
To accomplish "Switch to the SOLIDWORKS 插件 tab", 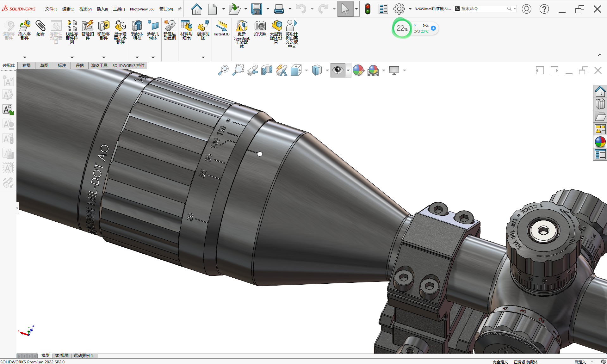I will (x=128, y=65).
